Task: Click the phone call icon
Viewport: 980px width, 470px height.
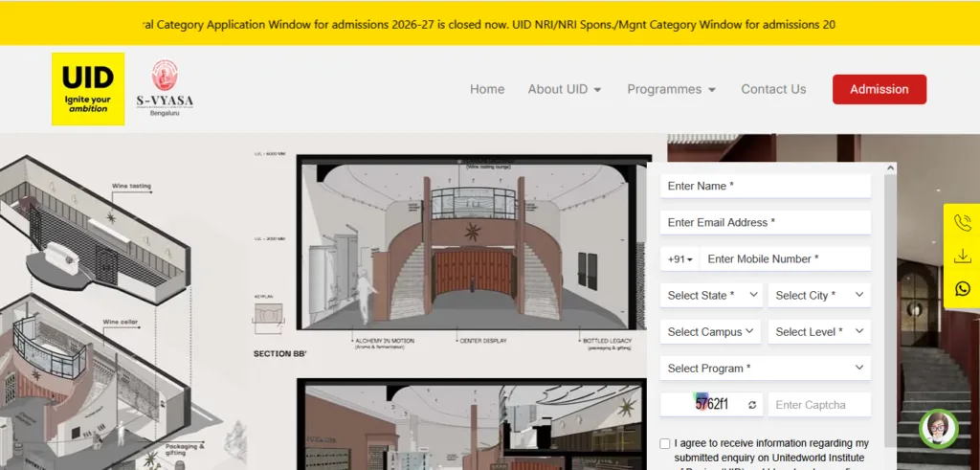Action: tap(962, 223)
